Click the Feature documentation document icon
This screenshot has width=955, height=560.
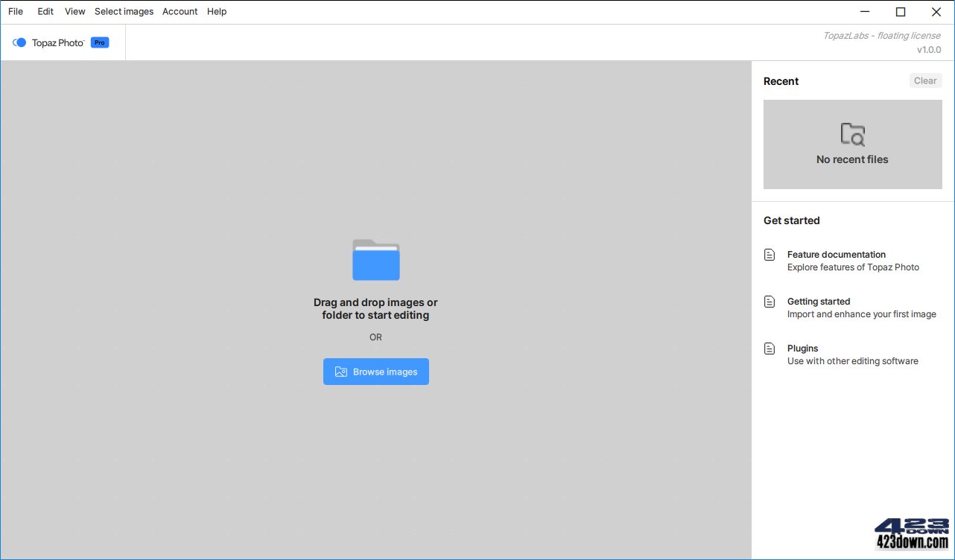coord(770,255)
